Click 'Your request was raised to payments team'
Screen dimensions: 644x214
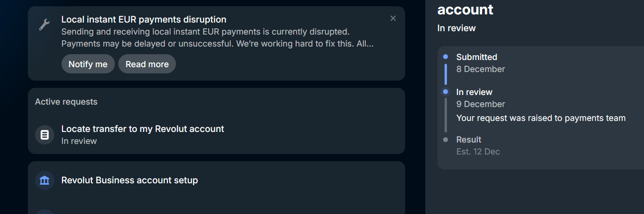tap(541, 118)
